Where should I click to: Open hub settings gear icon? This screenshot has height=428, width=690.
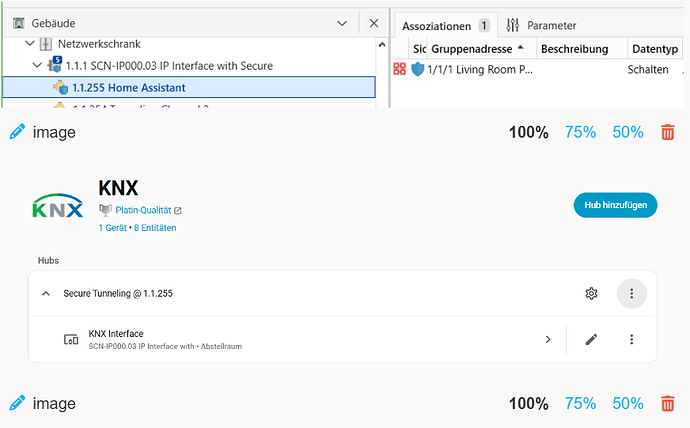pyautogui.click(x=591, y=293)
